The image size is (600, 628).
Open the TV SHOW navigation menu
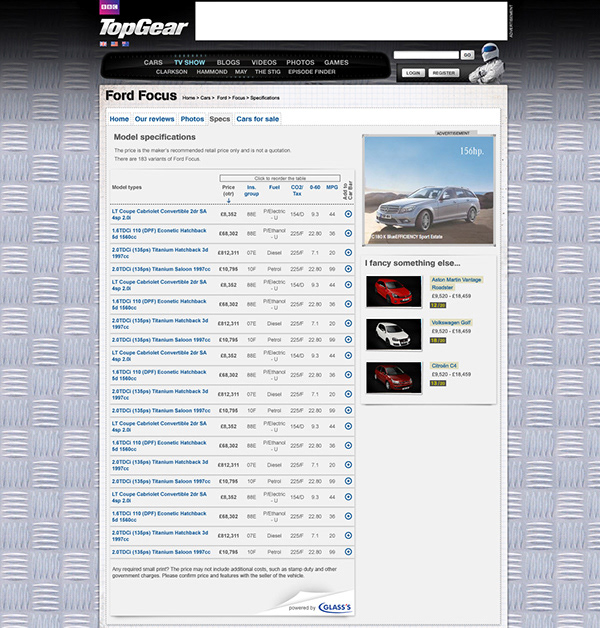[x=189, y=62]
